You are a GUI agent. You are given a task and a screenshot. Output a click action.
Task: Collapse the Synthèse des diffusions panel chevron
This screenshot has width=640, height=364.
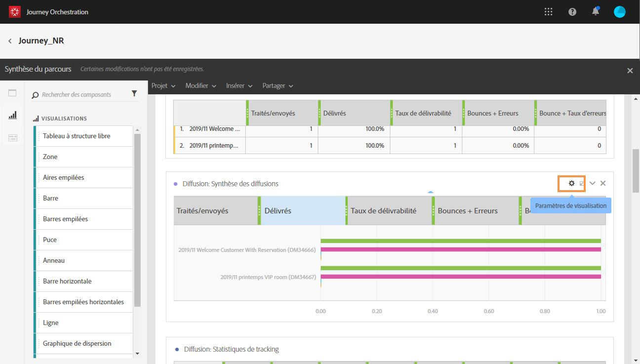click(x=593, y=183)
